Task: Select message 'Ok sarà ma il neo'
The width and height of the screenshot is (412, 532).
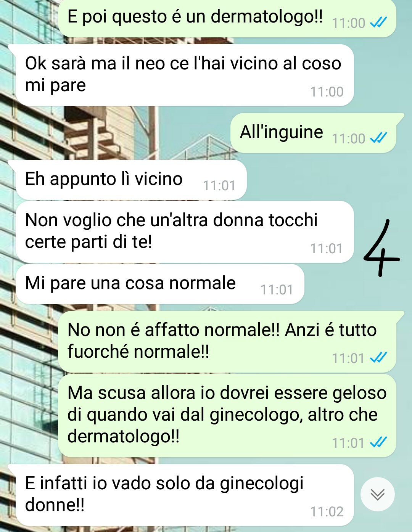Action: click(185, 75)
